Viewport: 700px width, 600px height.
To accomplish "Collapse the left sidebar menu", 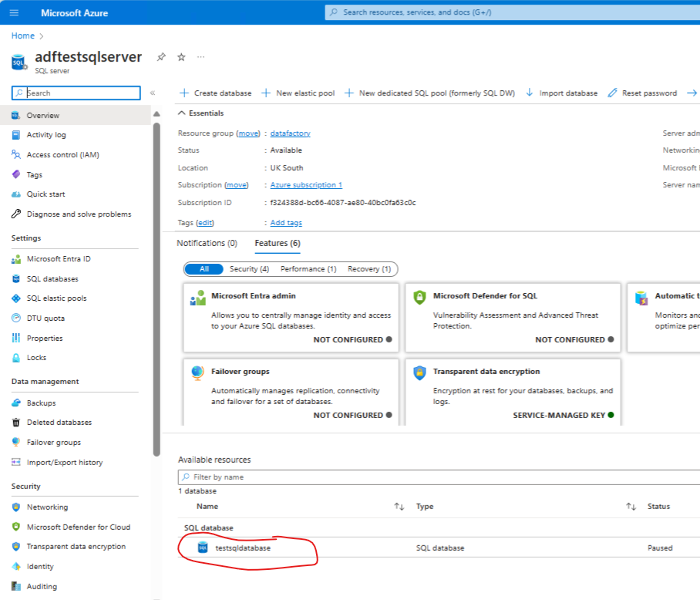I will pos(153,93).
